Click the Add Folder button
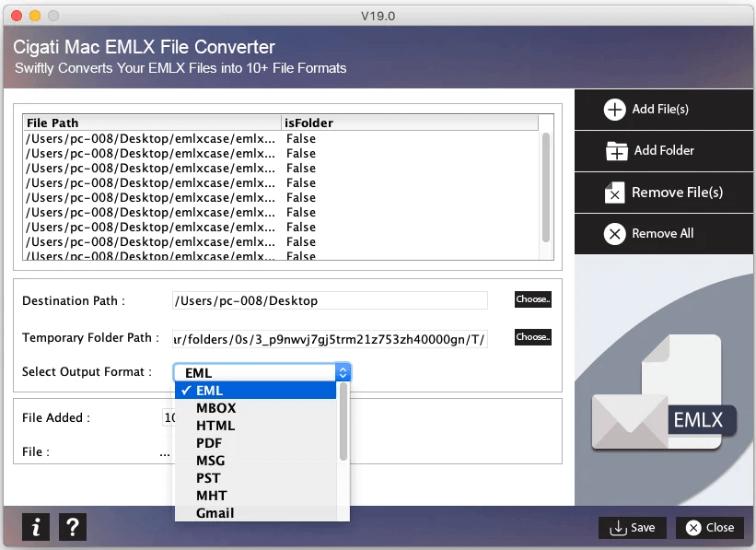This screenshot has height=550, width=756. tap(663, 151)
